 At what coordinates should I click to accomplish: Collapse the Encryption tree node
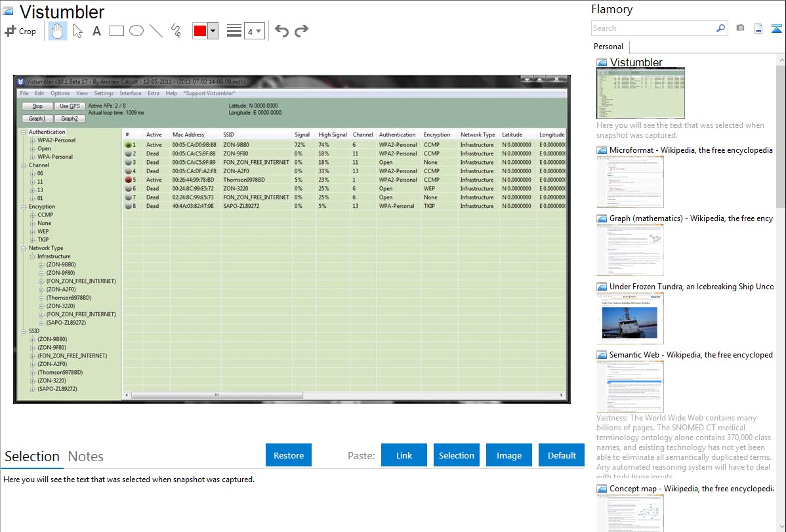click(x=24, y=207)
